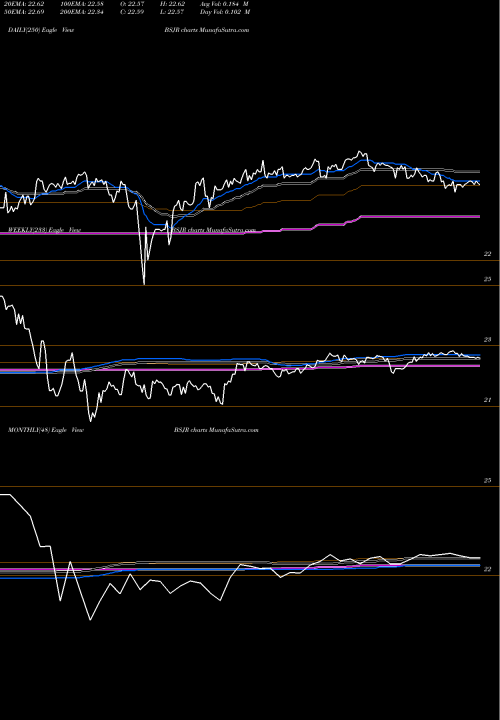The image size is (500, 720).
Task: Select the Day Vol 0.102 M text
Action: [x=225, y=12]
